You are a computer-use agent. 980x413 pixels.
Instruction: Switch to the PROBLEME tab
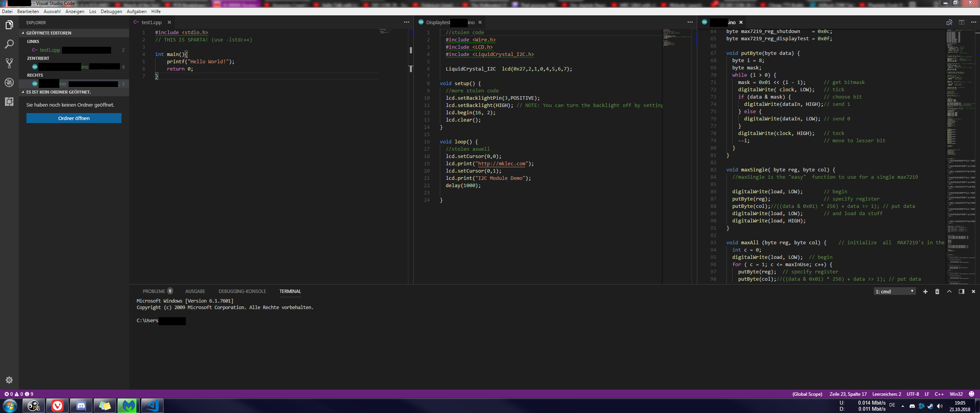(x=154, y=291)
